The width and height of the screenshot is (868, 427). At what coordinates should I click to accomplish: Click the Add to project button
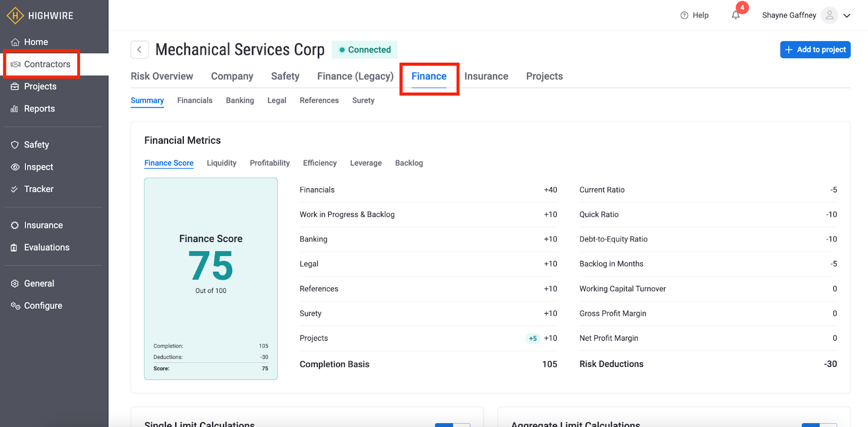tap(815, 49)
